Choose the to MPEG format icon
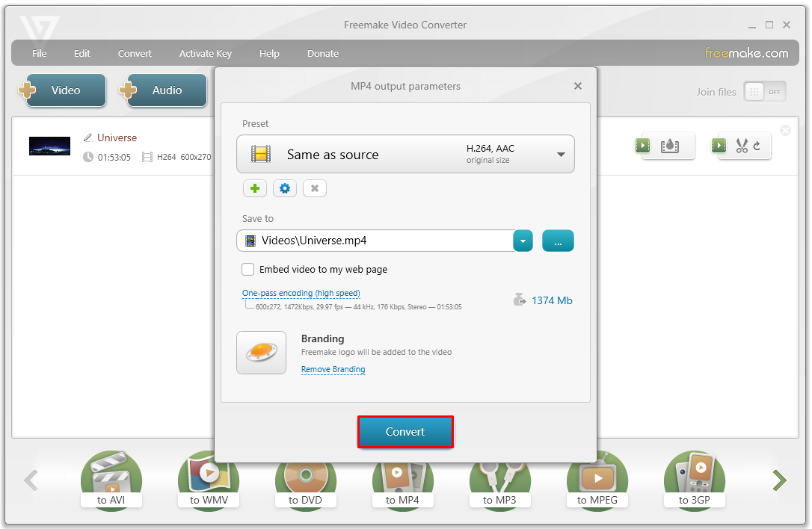This screenshot has height=529, width=812. (597, 480)
